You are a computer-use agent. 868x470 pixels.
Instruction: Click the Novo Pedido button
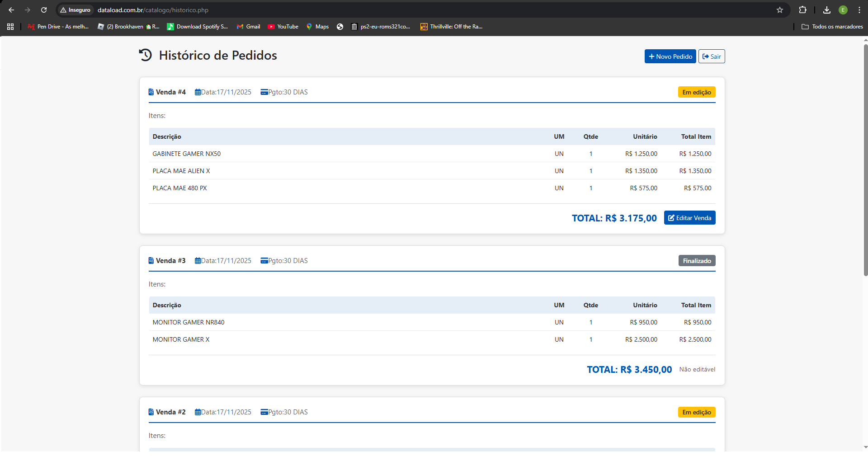point(670,56)
